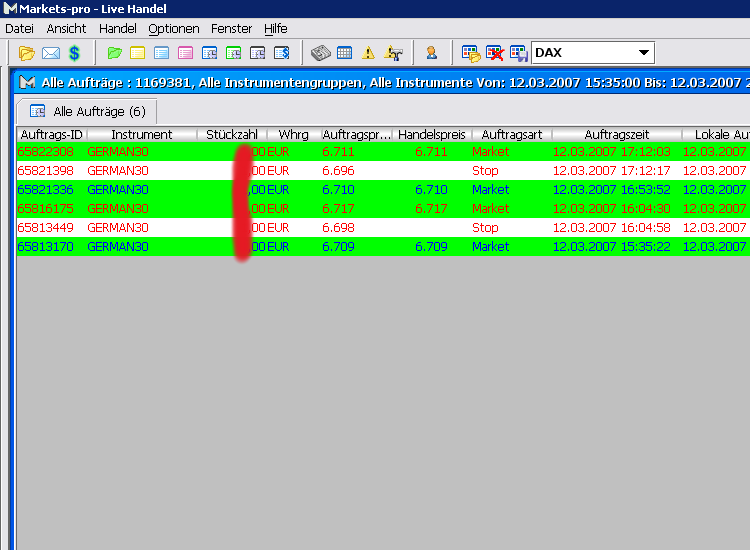Click Handelspreis value 6.711
Screen dimensions: 750x550
tap(431, 152)
